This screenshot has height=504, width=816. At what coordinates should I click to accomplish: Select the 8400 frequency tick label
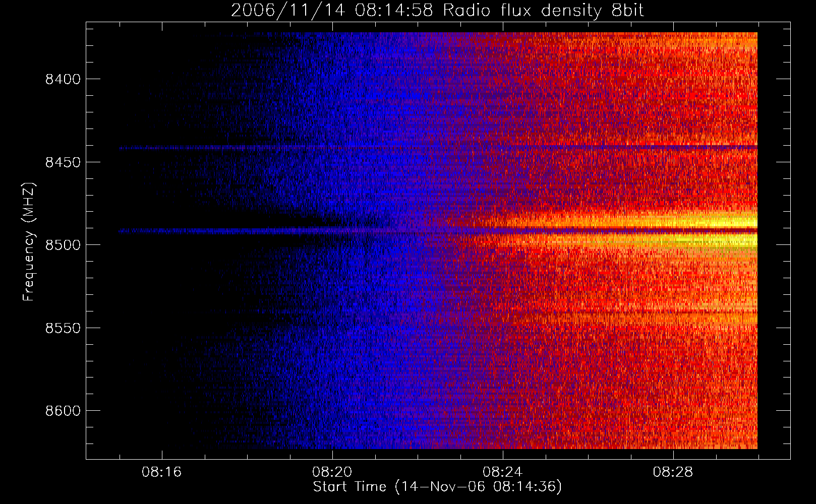point(63,79)
